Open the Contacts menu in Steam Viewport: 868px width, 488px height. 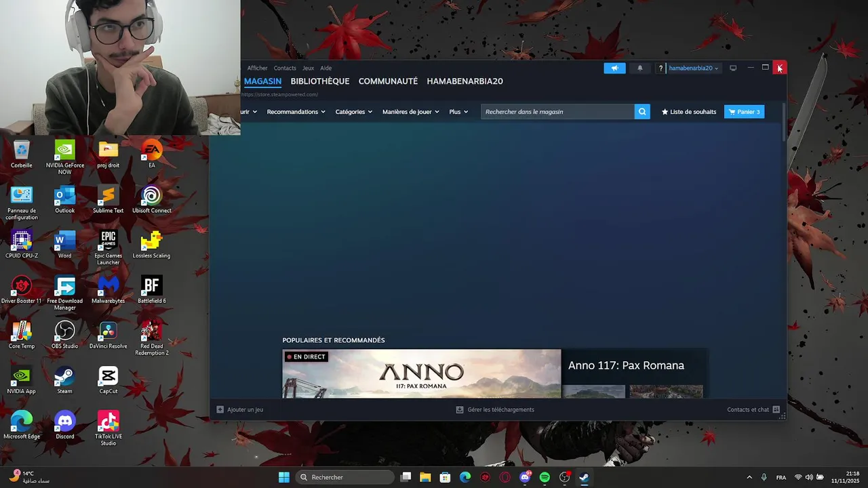pyautogui.click(x=285, y=68)
